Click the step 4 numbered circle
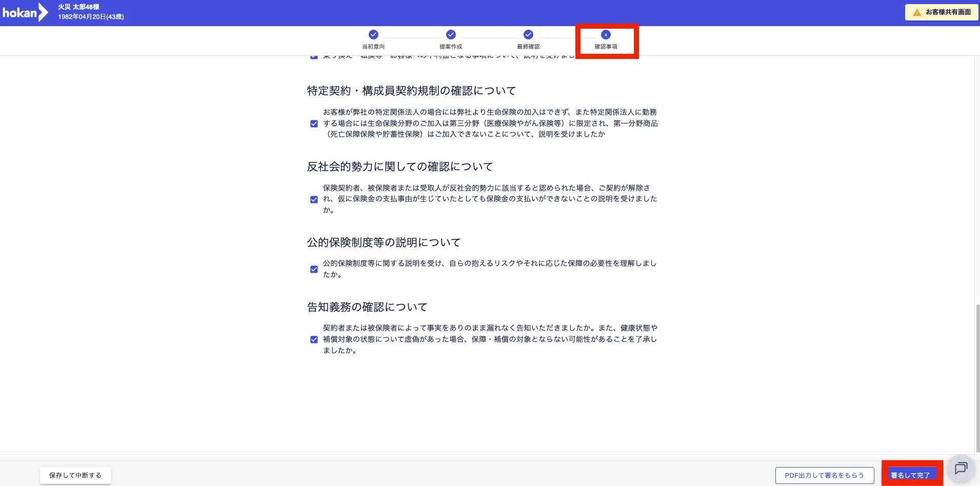Image resolution: width=980 pixels, height=486 pixels. pyautogui.click(x=606, y=34)
